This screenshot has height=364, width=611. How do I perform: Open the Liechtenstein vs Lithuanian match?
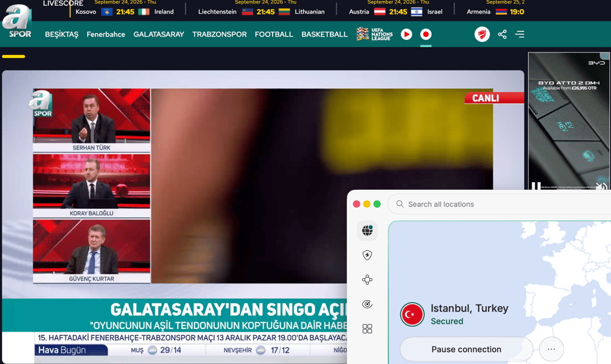(261, 12)
